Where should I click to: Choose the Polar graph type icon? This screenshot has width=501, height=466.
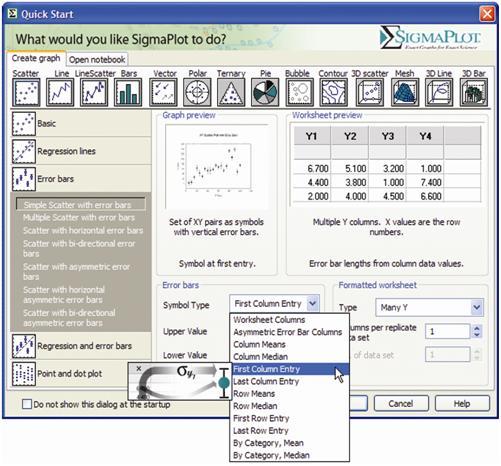(x=197, y=92)
